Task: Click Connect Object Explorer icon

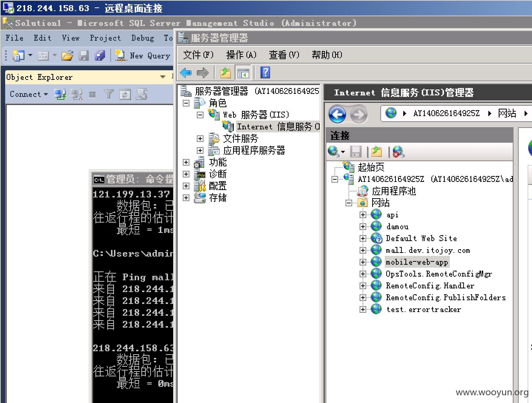Action: tap(60, 94)
